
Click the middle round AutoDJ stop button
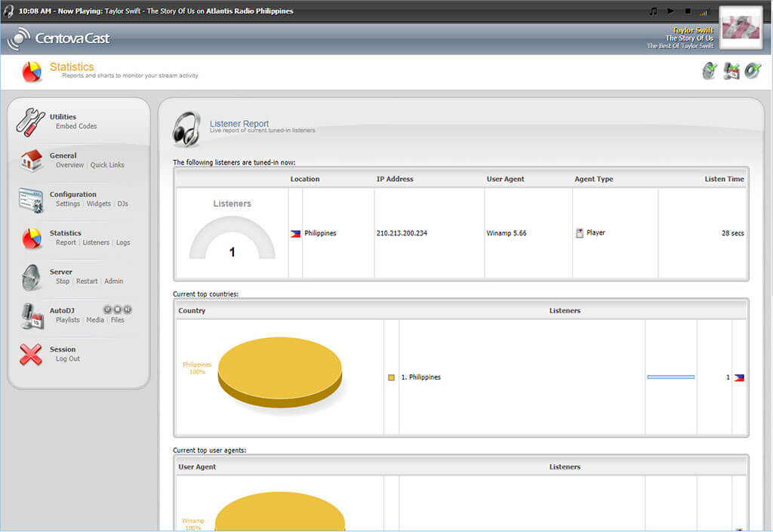point(117,309)
